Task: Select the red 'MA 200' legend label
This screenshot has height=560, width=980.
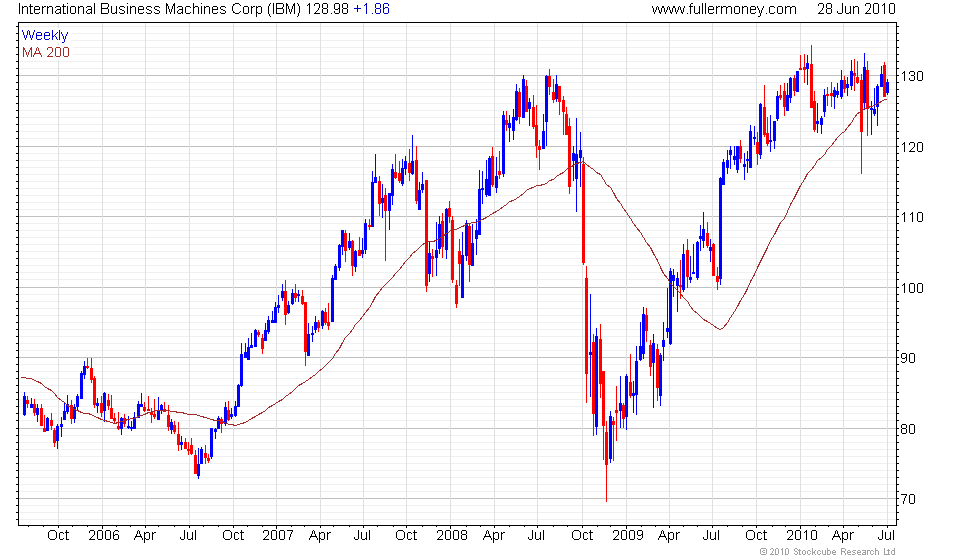Action: click(46, 52)
